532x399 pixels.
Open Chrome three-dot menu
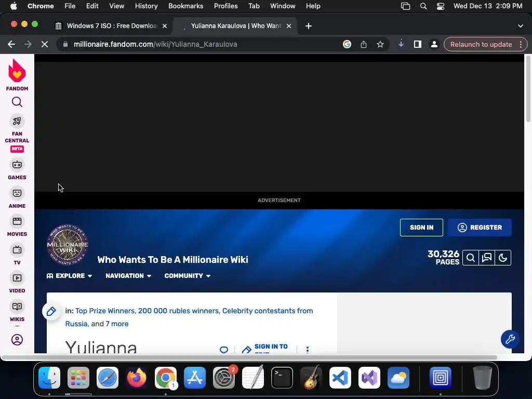point(521,45)
